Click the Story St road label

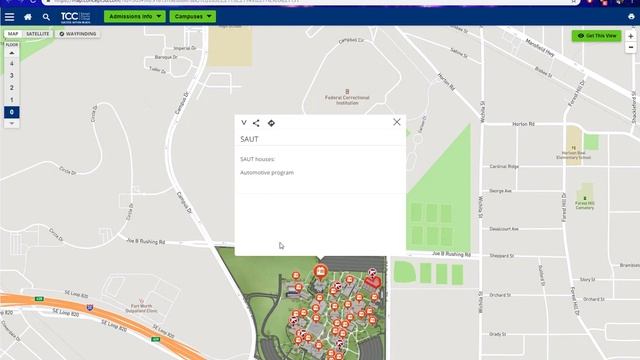tap(588, 280)
